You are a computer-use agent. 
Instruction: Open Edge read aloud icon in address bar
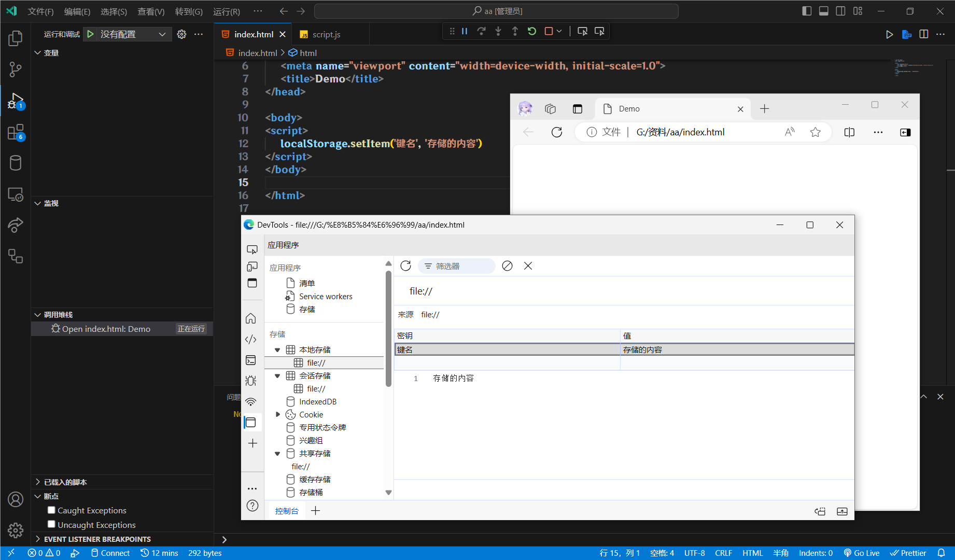click(x=790, y=132)
